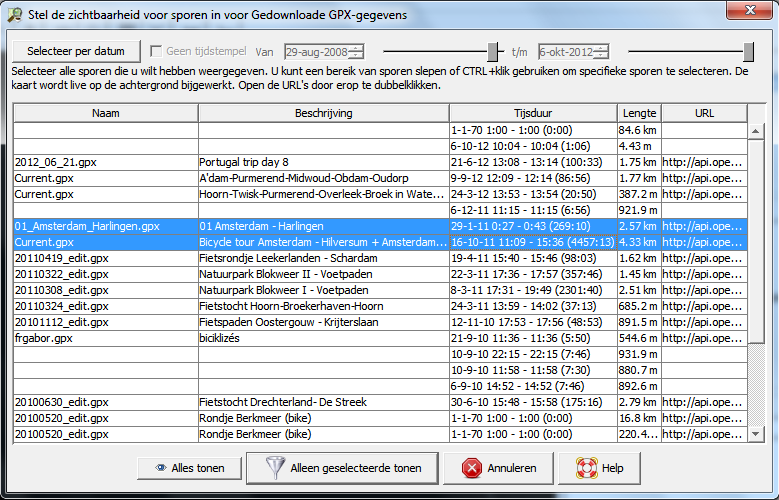Image resolution: width=779 pixels, height=500 pixels.
Task: Select the track with length 84.6 km
Action: (x=380, y=130)
